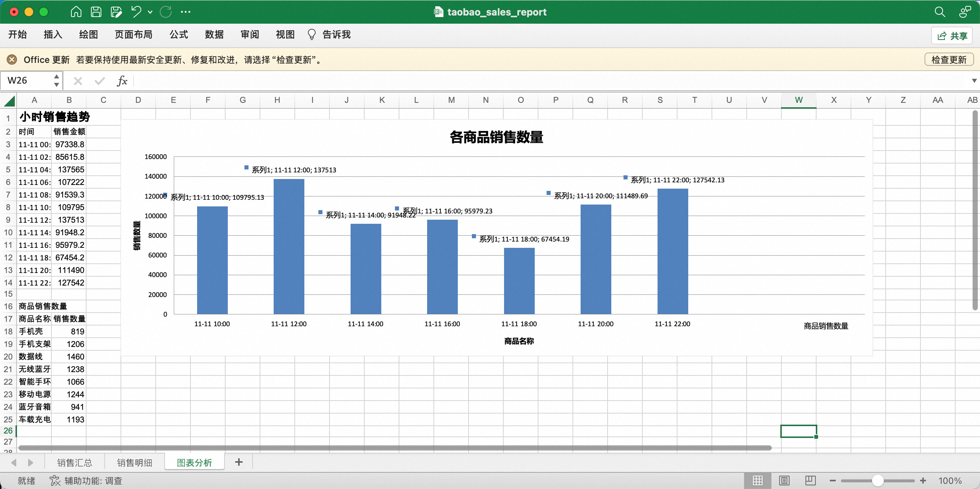Open more quick access options ellipsis

(186, 12)
